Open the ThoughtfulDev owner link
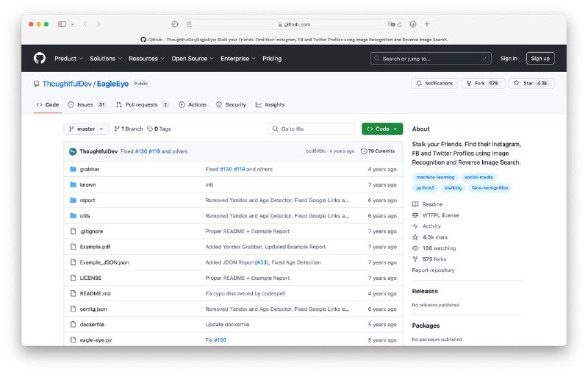 point(67,84)
